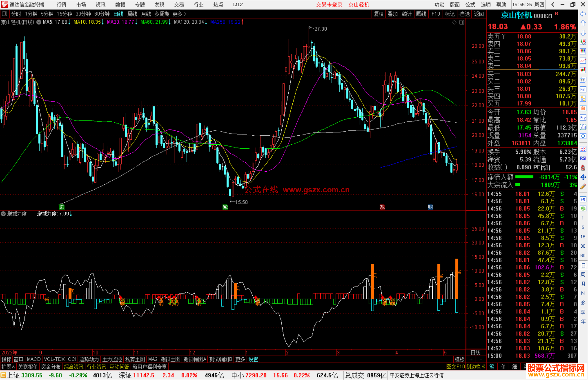Image resolution: width=588 pixels, height=380 pixels.
Task: Open the 行情 menu
Action: tap(61, 4)
